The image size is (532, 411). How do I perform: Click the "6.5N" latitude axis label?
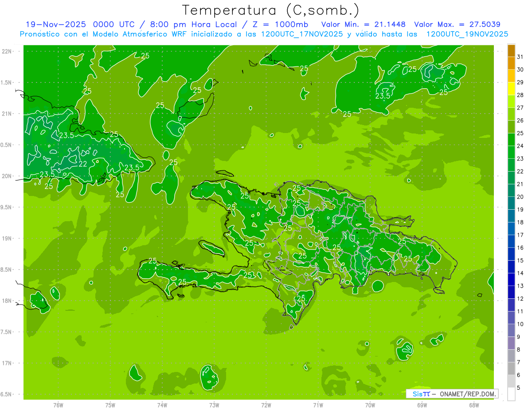(x=6, y=394)
